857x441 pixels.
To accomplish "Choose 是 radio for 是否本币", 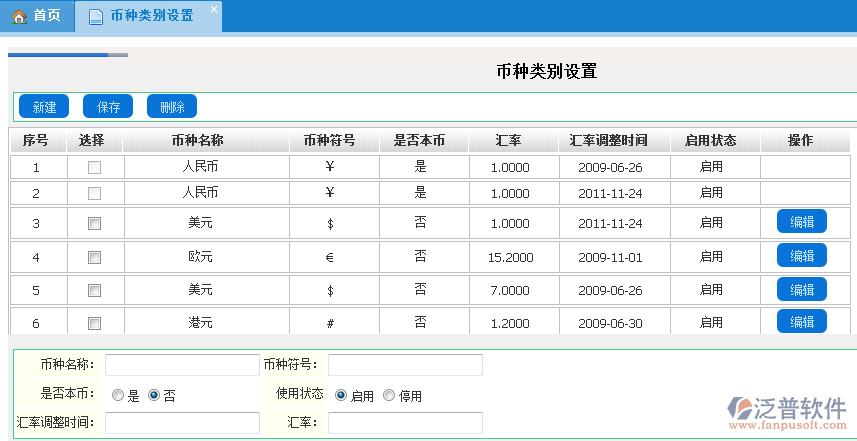I will (118, 396).
